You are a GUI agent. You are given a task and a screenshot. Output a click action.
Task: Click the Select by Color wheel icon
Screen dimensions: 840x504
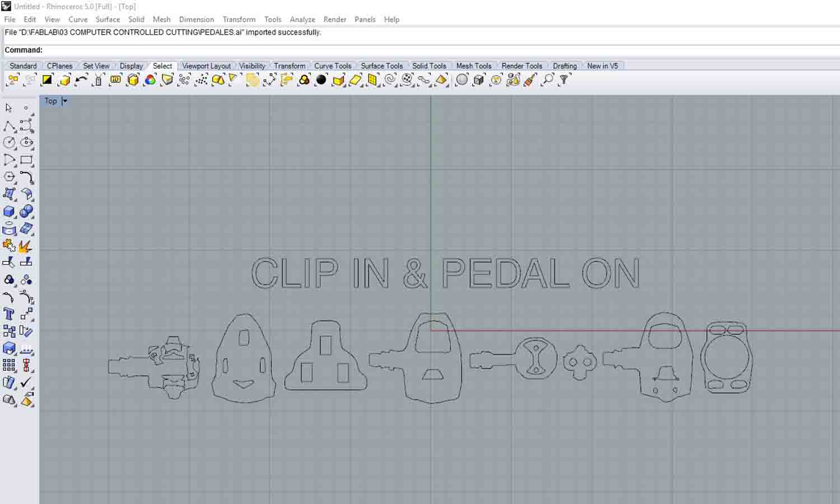[x=150, y=80]
